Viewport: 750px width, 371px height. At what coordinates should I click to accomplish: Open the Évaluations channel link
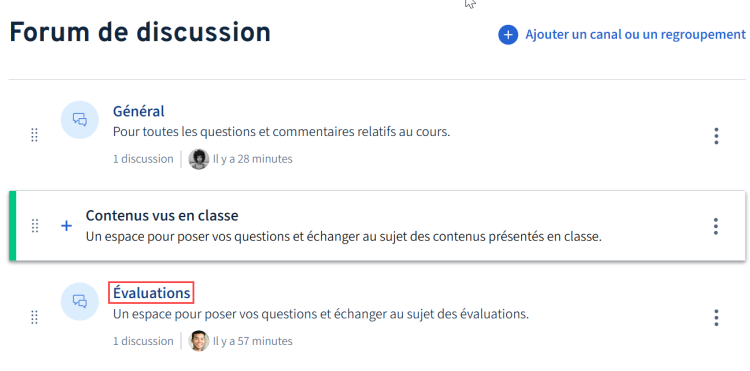(x=152, y=293)
